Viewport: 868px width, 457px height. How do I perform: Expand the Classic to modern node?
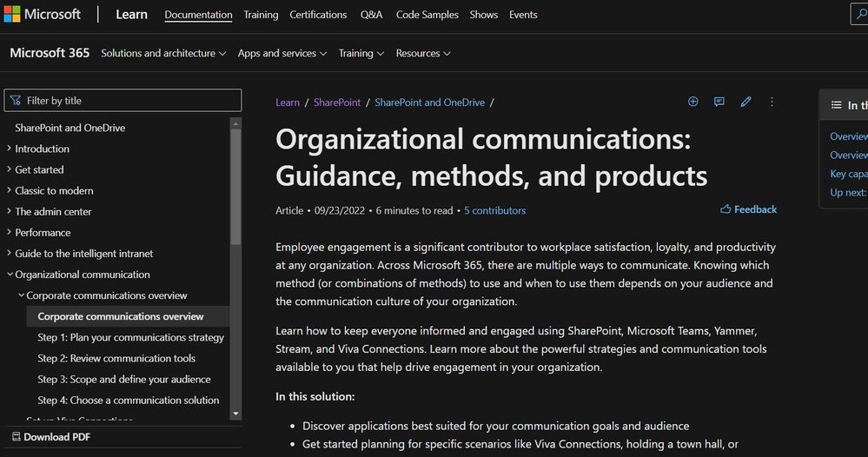point(9,190)
